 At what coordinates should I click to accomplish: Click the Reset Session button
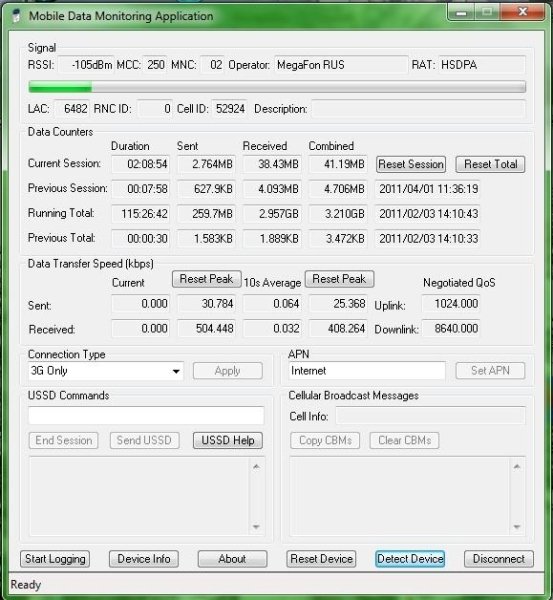(411, 164)
